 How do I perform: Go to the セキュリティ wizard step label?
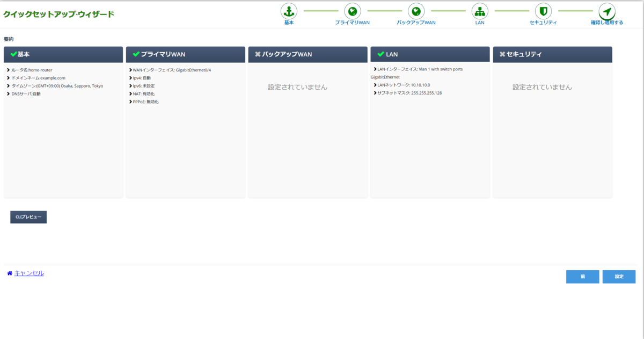click(x=543, y=23)
